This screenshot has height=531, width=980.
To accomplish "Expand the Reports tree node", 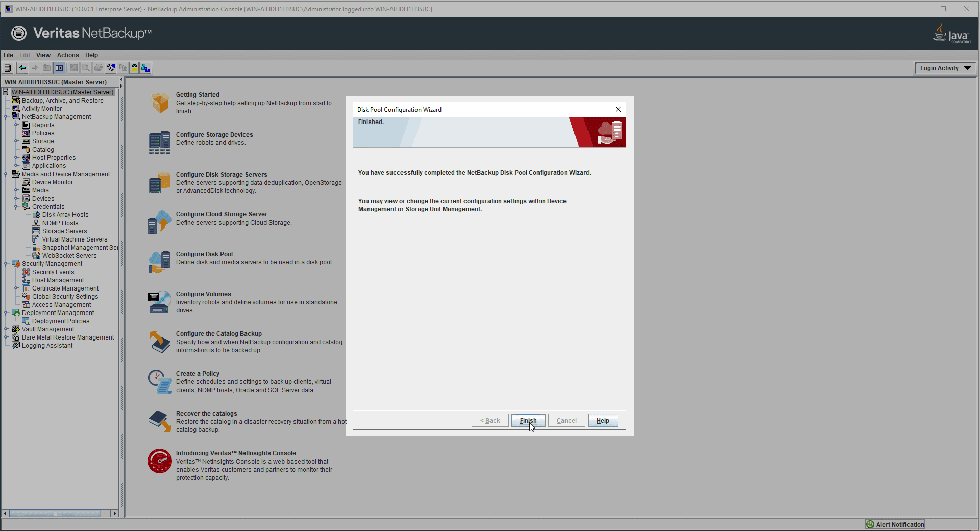I will point(16,125).
